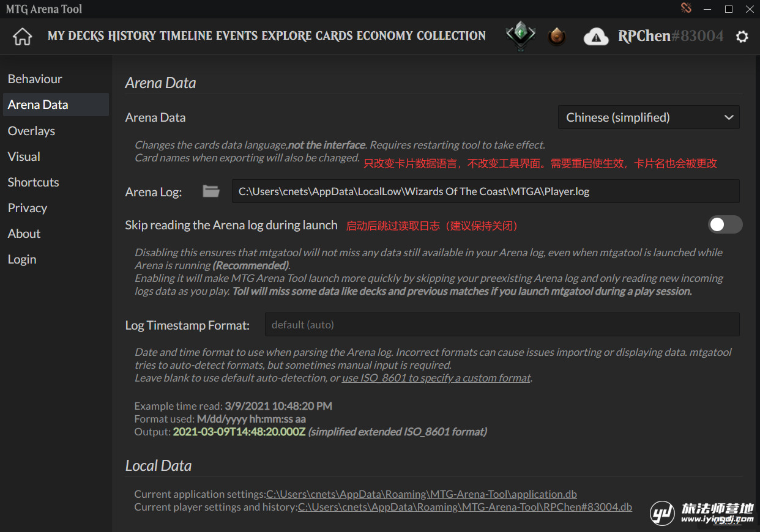Go to the home screen icon
Image resolution: width=760 pixels, height=532 pixels.
click(x=23, y=37)
